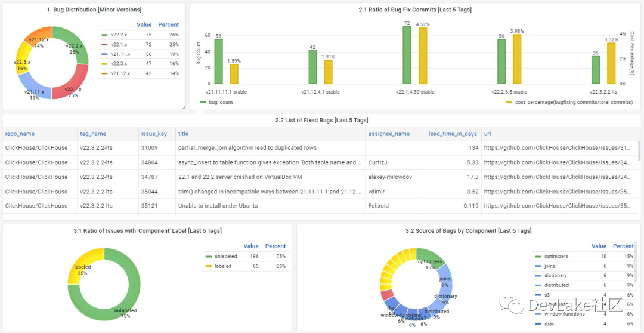The height and width of the screenshot is (333, 644).
Task: Sort fixed bugs table by issue_key column
Action: (153, 134)
